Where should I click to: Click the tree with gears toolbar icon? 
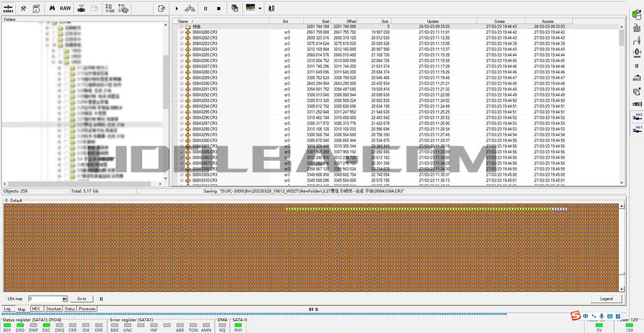123,8
